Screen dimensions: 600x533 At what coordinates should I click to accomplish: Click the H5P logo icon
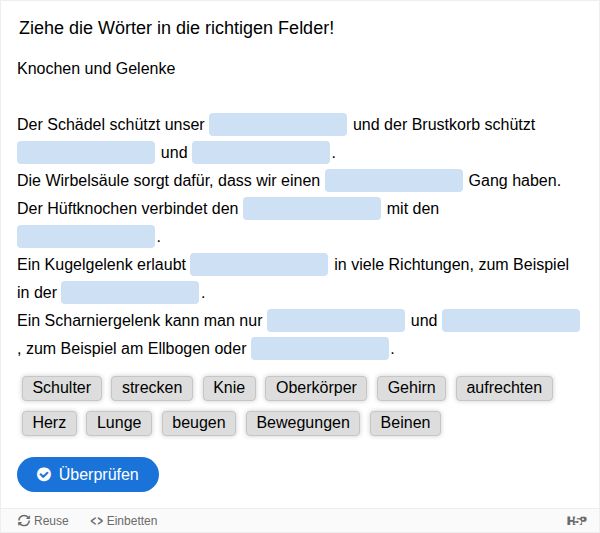(576, 521)
